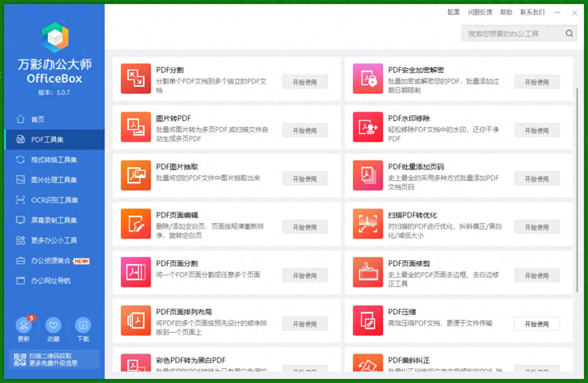Open 格式转换工具集 in sidebar

click(54, 160)
